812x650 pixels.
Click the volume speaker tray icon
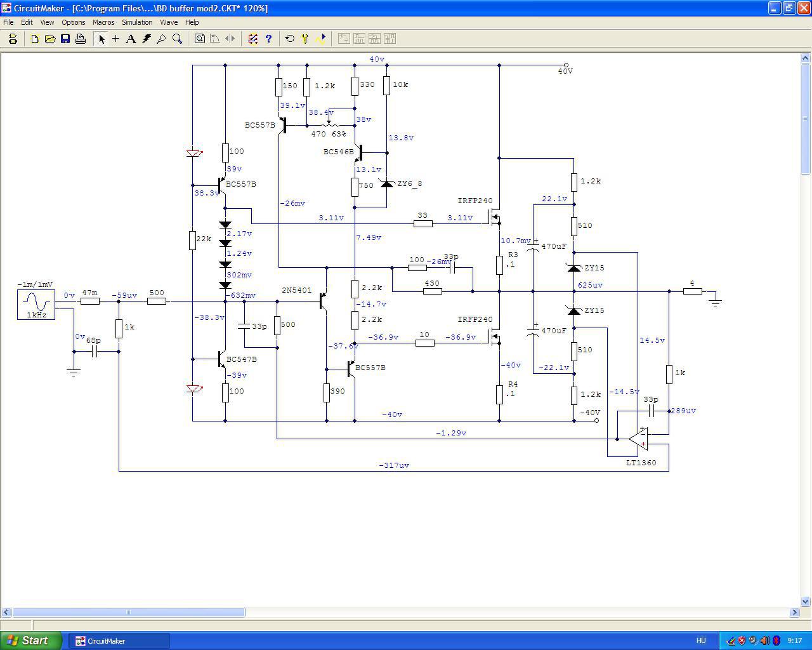click(x=764, y=640)
